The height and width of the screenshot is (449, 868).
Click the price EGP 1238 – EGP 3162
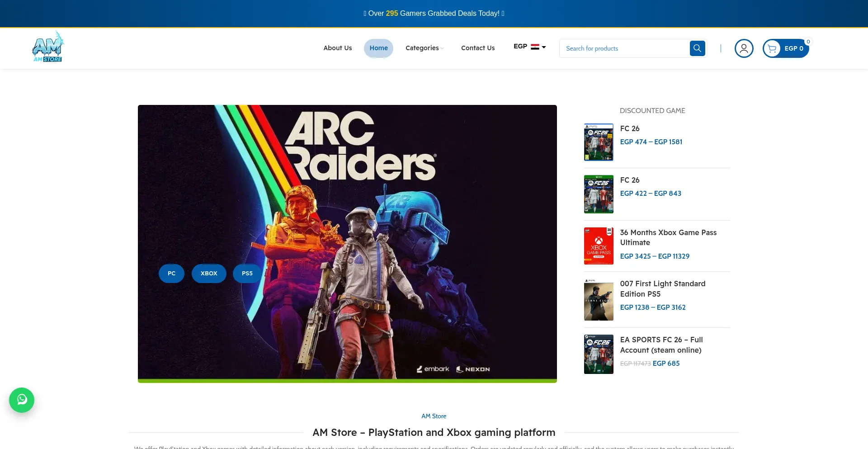pyautogui.click(x=653, y=307)
